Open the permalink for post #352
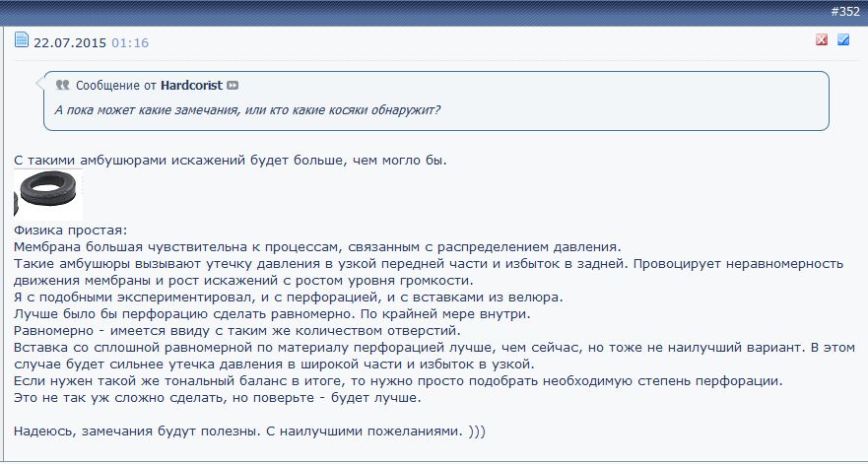868x464 pixels. coord(844,11)
